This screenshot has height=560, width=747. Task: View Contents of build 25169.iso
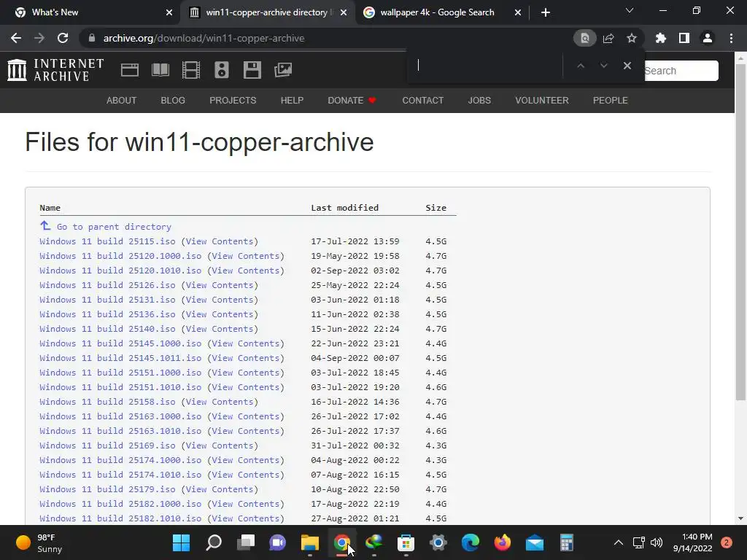220,446
